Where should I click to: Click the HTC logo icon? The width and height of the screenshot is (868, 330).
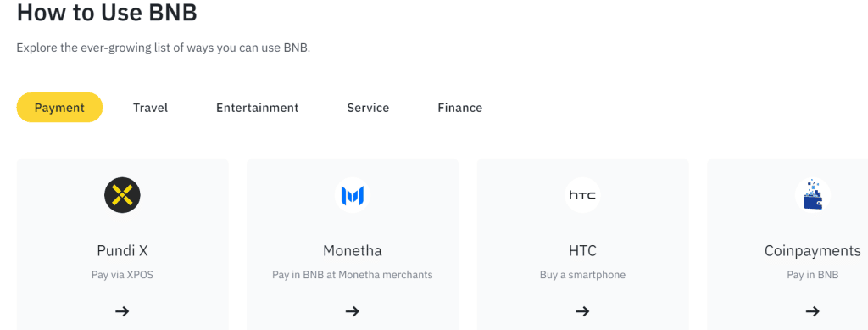pyautogui.click(x=582, y=195)
